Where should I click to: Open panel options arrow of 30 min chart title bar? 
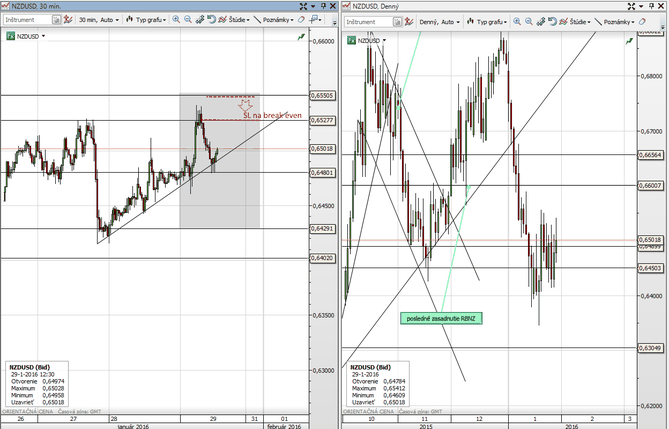(x=313, y=6)
